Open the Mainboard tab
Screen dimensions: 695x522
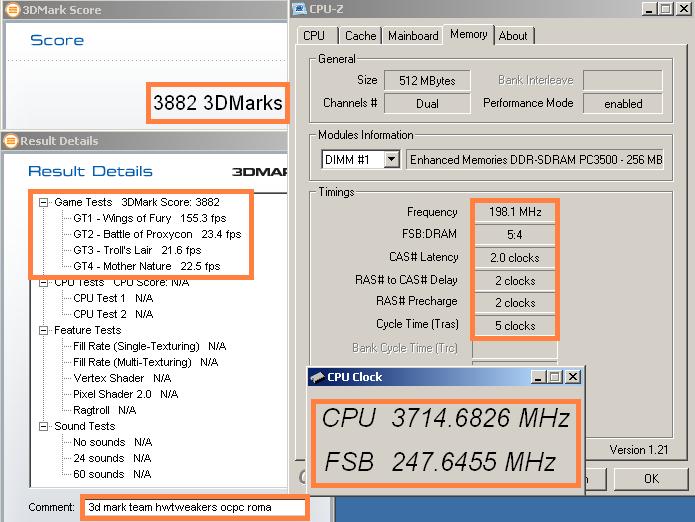pyautogui.click(x=413, y=35)
